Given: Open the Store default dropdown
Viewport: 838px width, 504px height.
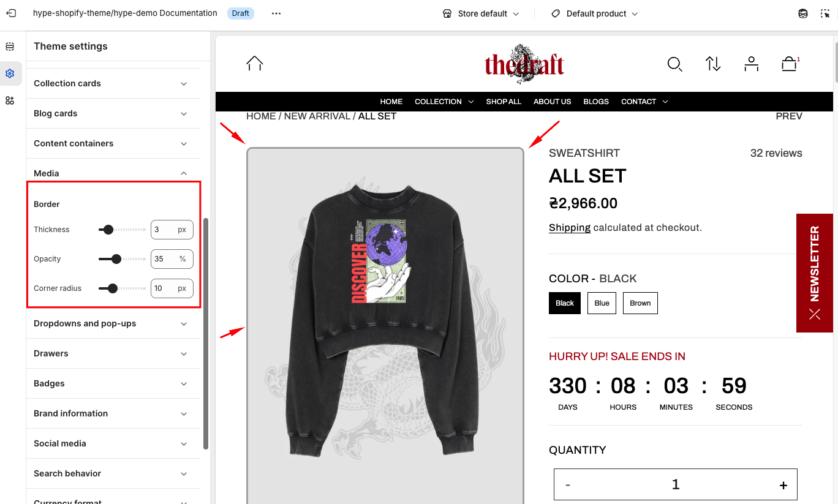Looking at the screenshot, I should tap(481, 13).
